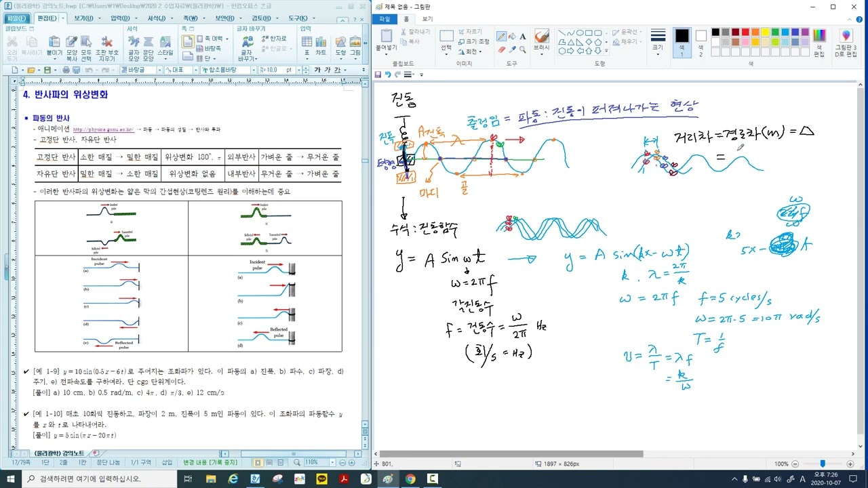Click 한자로 (to Hanja) button in Hangul
This screenshot has width=868, height=488.
(x=274, y=39)
